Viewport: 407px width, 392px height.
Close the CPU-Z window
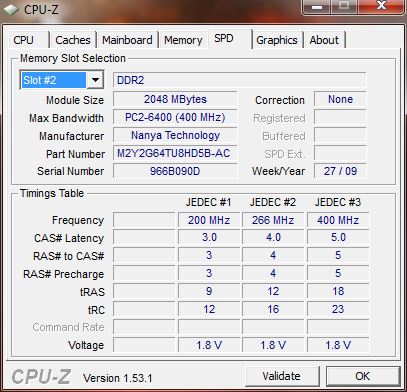(382, 7)
